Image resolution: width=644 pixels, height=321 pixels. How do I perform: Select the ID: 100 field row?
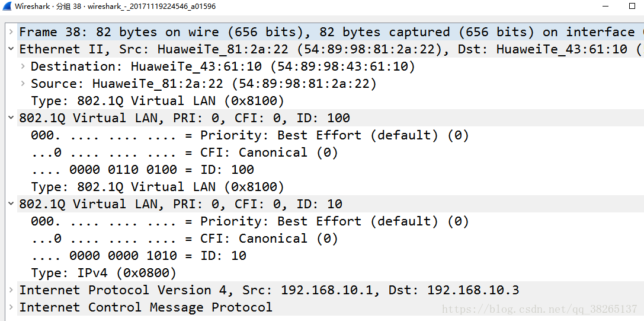[x=143, y=170]
